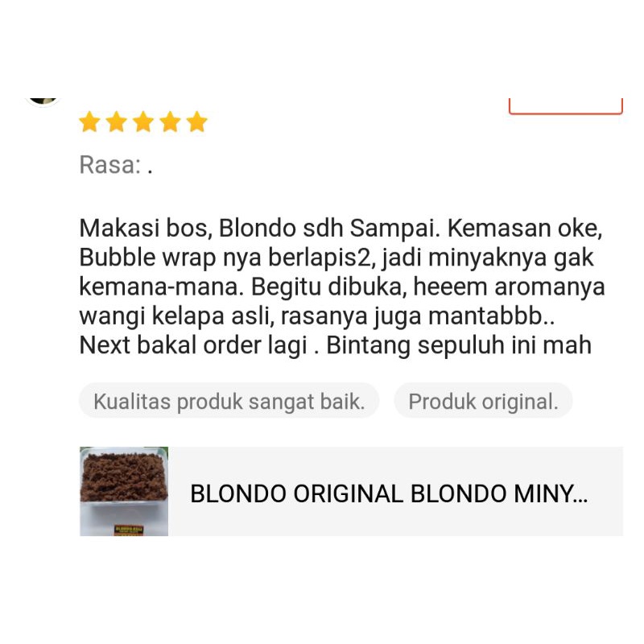This screenshot has width=644, height=644.
Task: Click the review line starting "kemana-mana"
Action: pyautogui.click(x=341, y=287)
